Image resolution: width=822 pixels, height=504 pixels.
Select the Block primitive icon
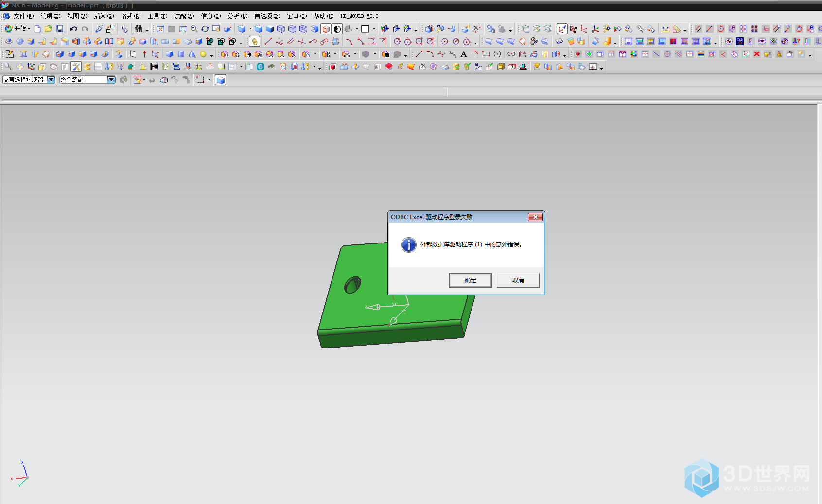[169, 54]
